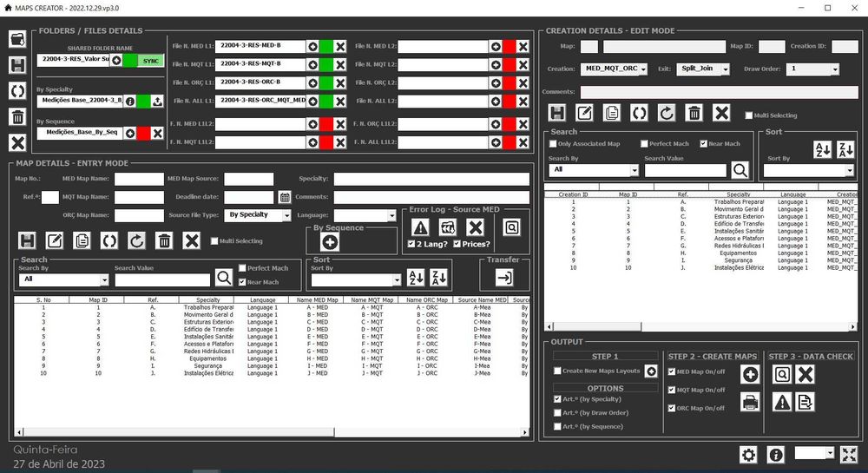Add file for F. N. ALL L1L2
The image size is (868, 473).
[496, 142]
